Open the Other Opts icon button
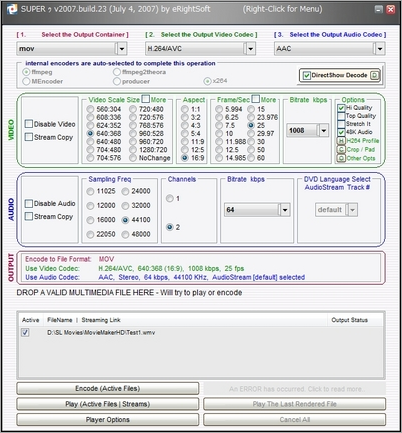 click(341, 158)
